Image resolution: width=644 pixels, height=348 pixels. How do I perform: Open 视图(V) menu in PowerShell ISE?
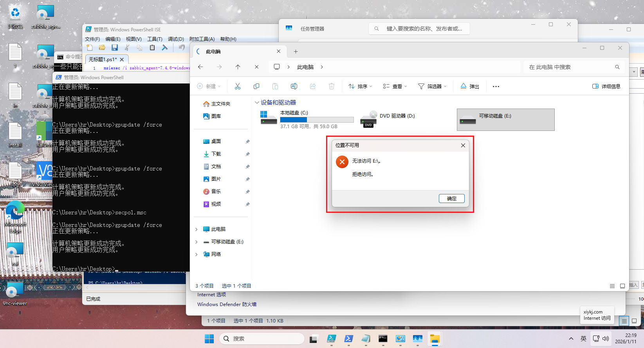[133, 39]
